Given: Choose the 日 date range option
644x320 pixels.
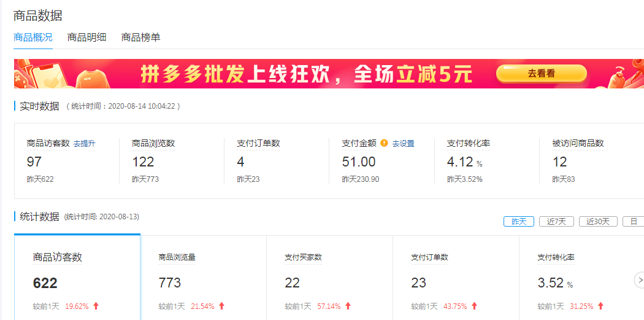Looking at the screenshot, I should pyautogui.click(x=633, y=222).
